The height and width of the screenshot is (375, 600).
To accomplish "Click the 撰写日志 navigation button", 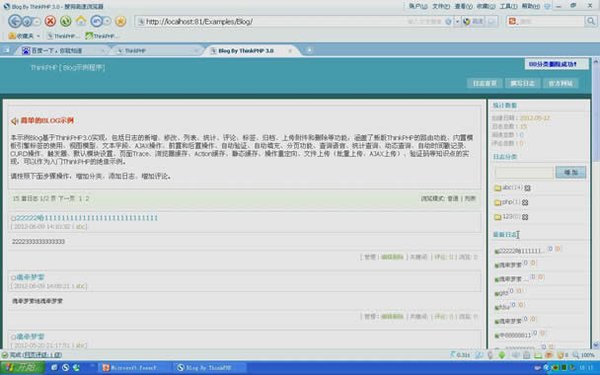I will [522, 83].
